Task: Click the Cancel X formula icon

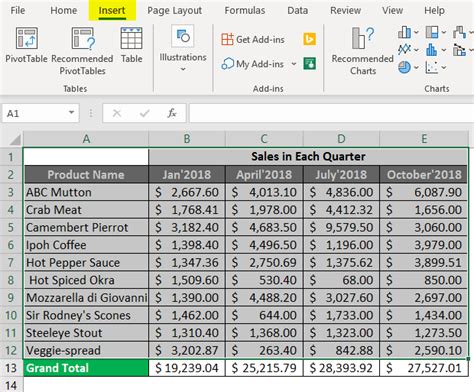Action: [x=117, y=113]
